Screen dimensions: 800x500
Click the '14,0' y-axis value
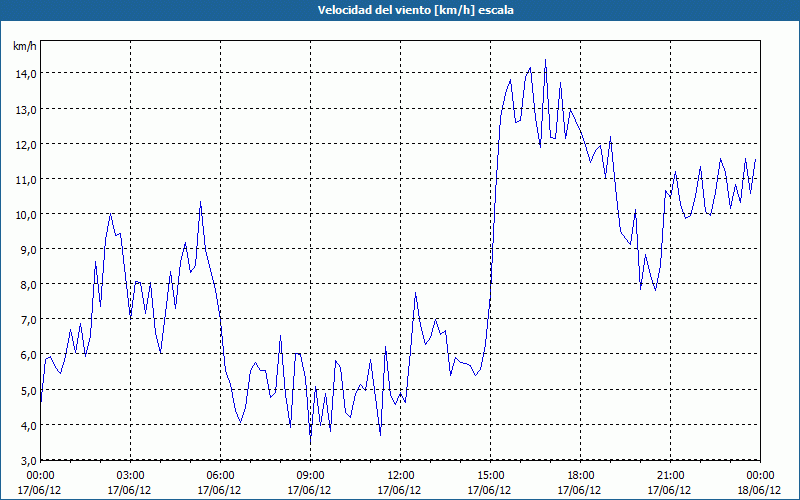(x=26, y=73)
